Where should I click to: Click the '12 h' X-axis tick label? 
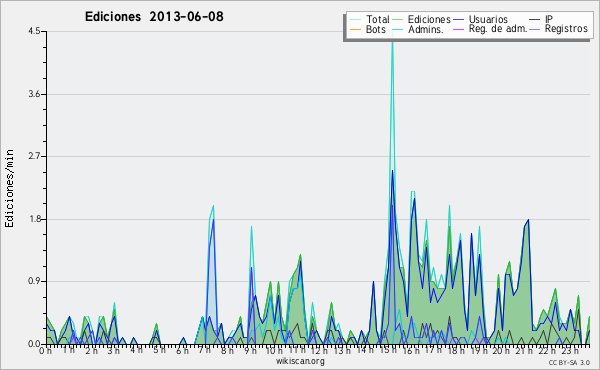pos(319,351)
